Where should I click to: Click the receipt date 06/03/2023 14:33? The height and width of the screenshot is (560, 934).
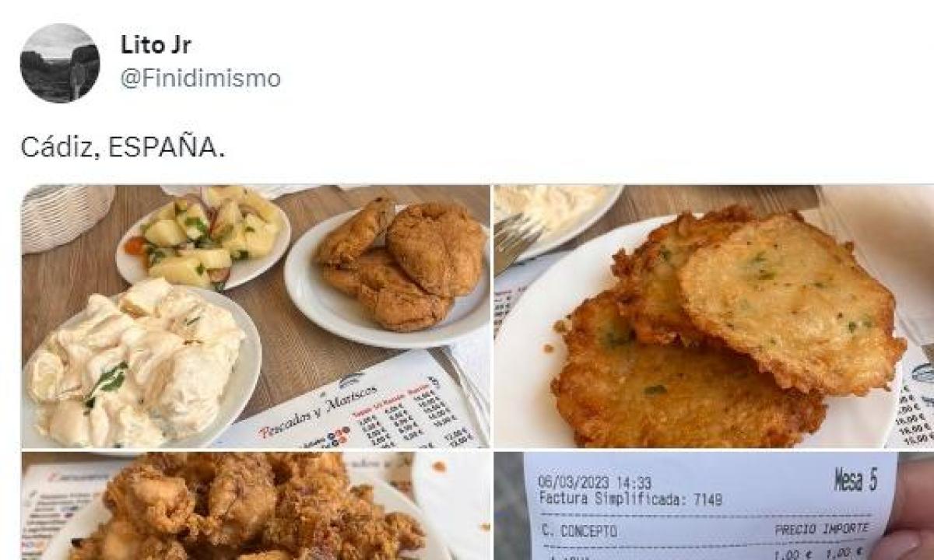pyautogui.click(x=595, y=483)
